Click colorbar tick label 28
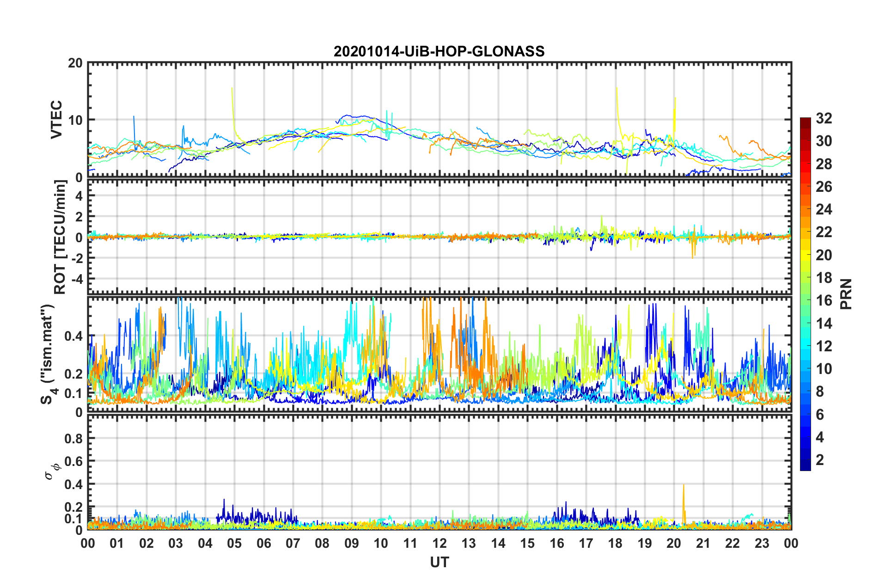879x588 pixels. coord(824,164)
